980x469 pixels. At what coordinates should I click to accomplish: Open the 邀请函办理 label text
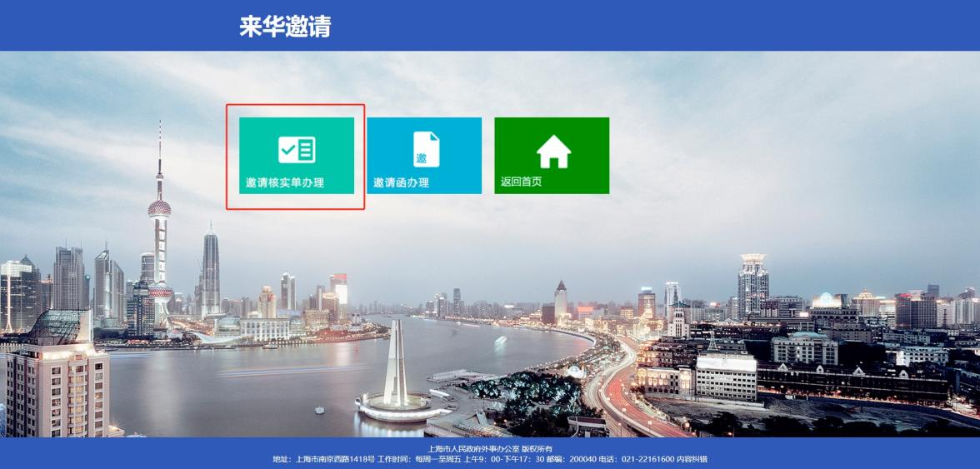(x=402, y=183)
